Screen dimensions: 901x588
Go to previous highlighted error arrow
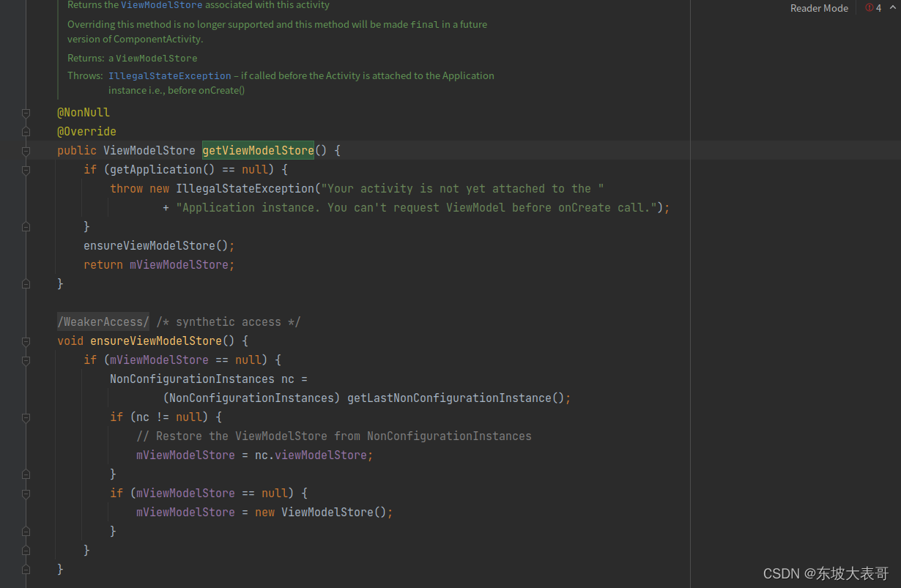893,7
